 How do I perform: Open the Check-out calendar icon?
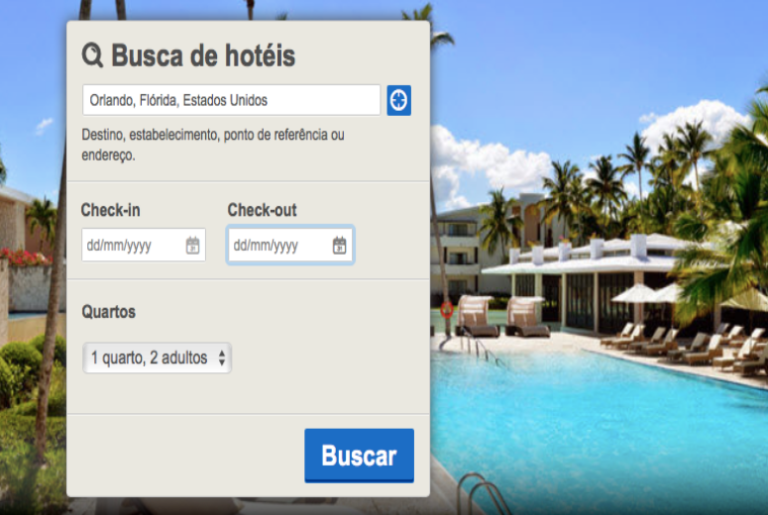point(339,245)
